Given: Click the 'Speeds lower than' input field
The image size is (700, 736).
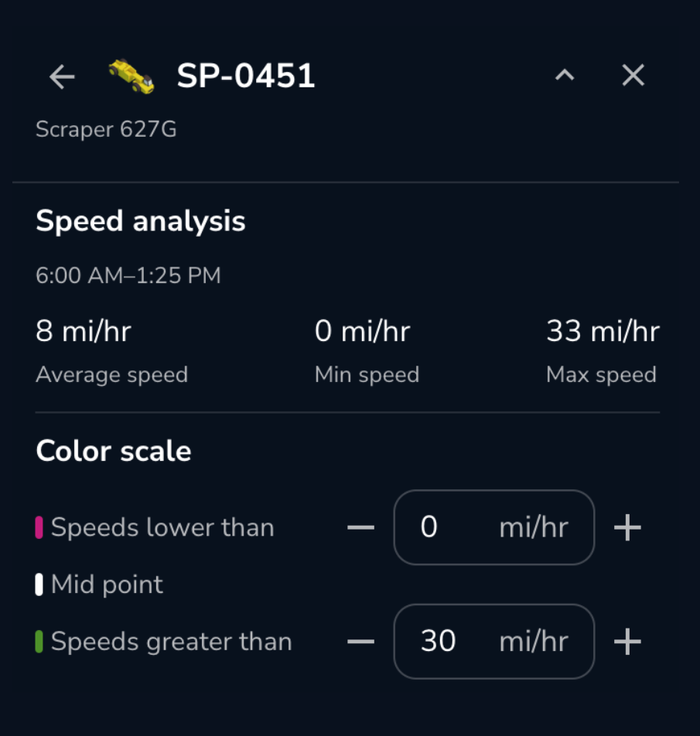Looking at the screenshot, I should coord(493,528).
